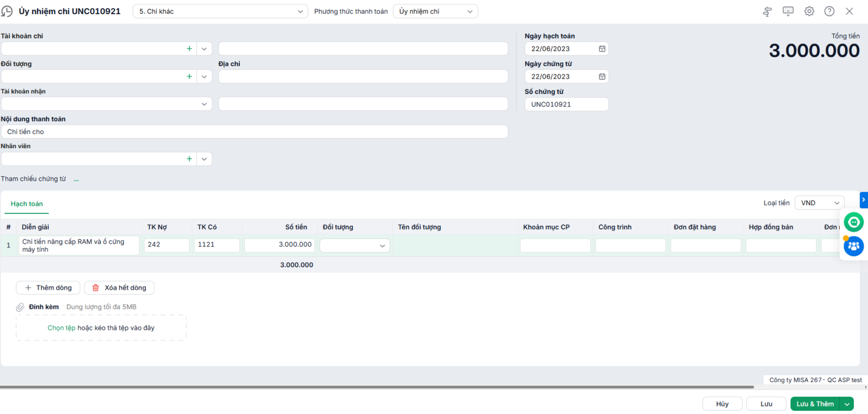
Task: Click the Ngày hạch toán date field
Action: (566, 49)
